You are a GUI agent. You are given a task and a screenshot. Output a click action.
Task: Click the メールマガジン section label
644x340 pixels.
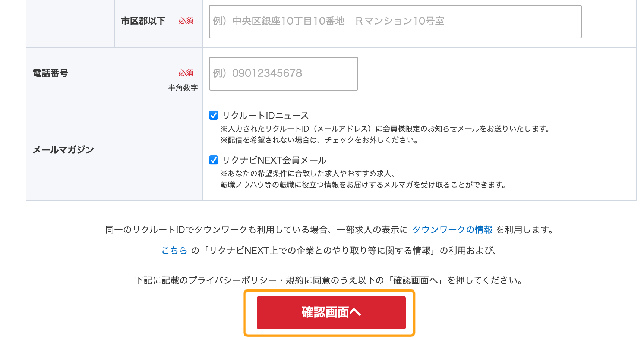click(x=63, y=150)
